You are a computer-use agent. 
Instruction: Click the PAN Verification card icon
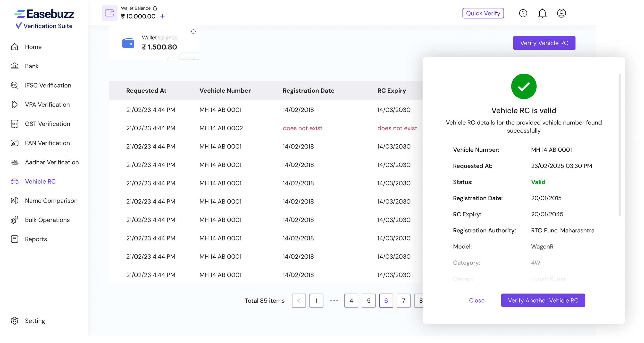tap(15, 143)
